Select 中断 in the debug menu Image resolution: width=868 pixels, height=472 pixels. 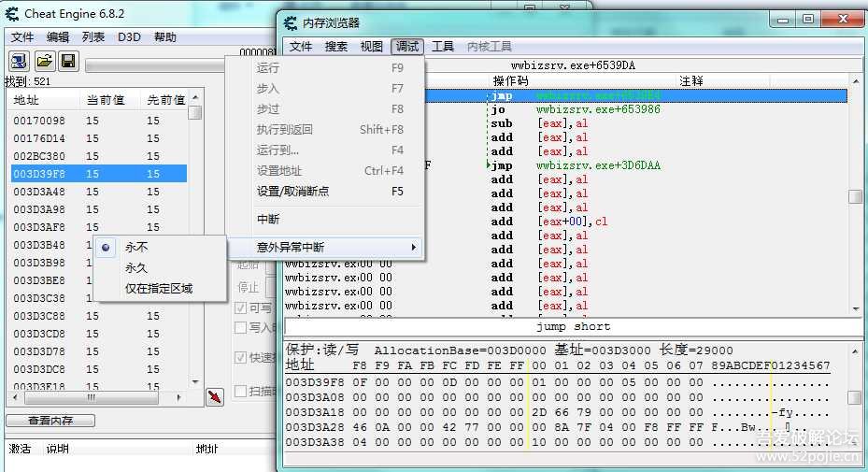tap(325, 220)
